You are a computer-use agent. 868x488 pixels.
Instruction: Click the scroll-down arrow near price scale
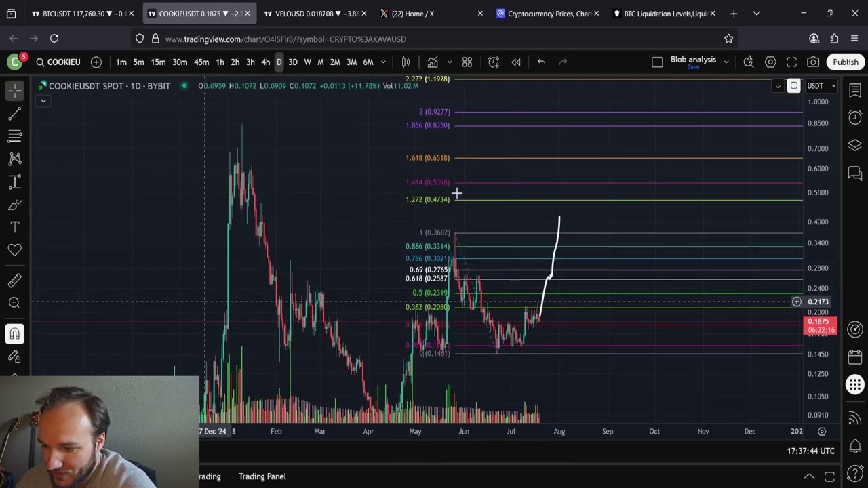[778, 86]
